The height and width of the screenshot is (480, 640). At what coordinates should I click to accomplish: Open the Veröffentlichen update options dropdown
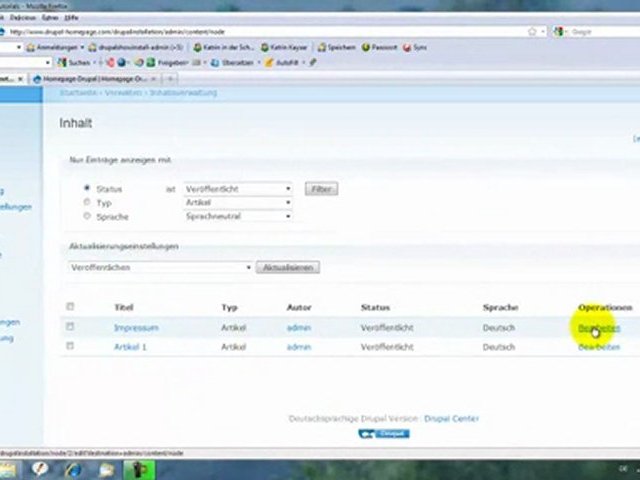tap(160, 267)
